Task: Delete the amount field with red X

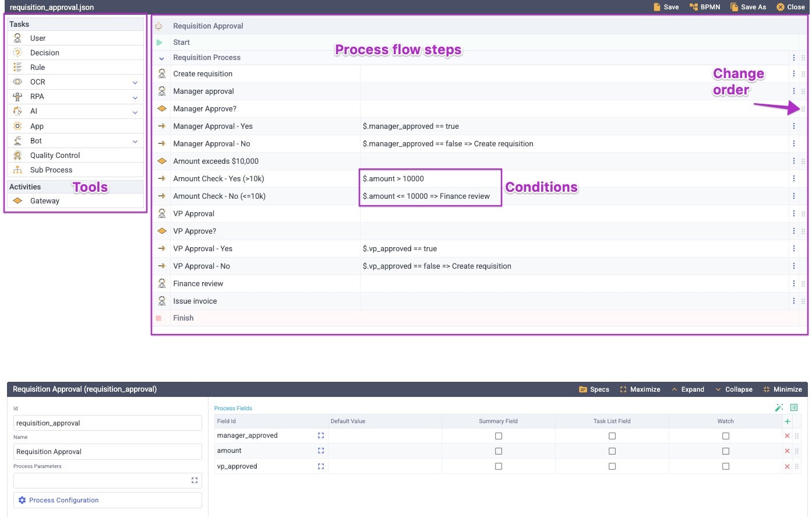Action: tap(787, 451)
